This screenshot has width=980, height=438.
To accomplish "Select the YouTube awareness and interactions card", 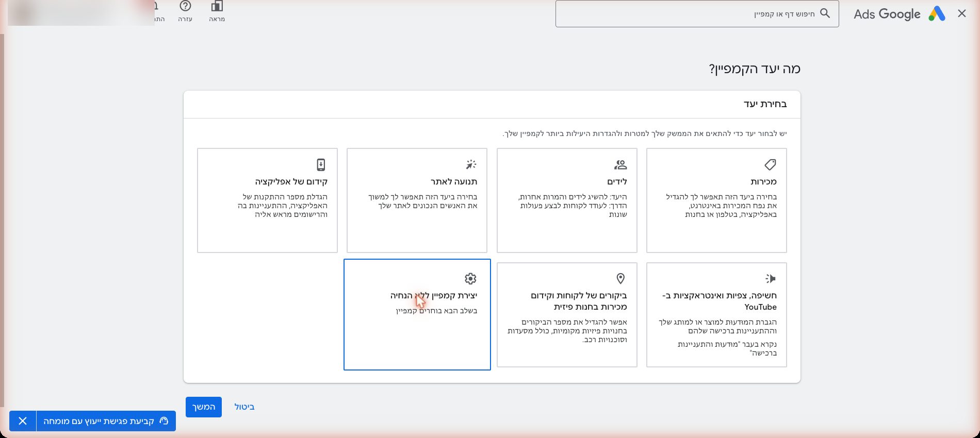I will click(716, 315).
